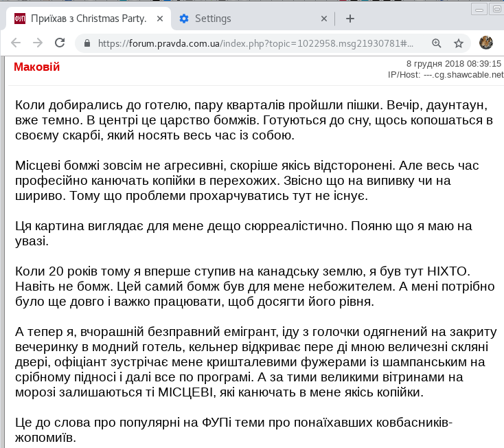Click paragraph starting 'Місцеві бомжі зовсім'
This screenshot has height=448, width=504.
click(x=247, y=181)
